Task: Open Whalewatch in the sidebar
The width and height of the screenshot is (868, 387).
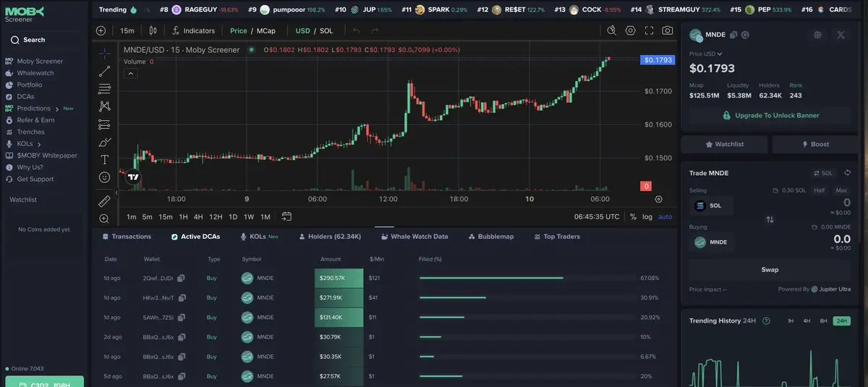Action: [x=35, y=73]
